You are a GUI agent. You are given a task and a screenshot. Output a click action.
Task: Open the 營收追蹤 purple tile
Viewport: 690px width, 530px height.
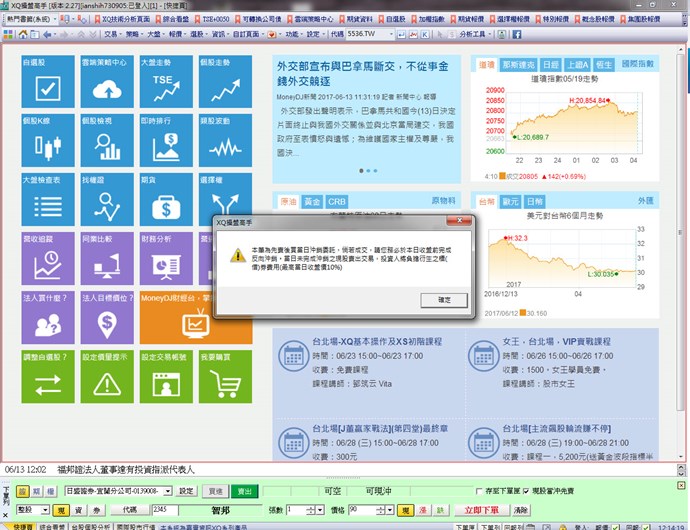click(48, 258)
